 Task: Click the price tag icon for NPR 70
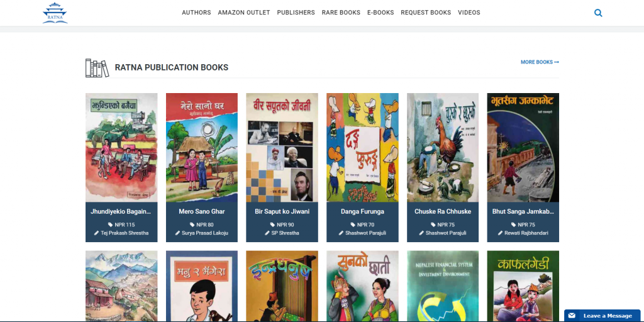[x=353, y=225]
